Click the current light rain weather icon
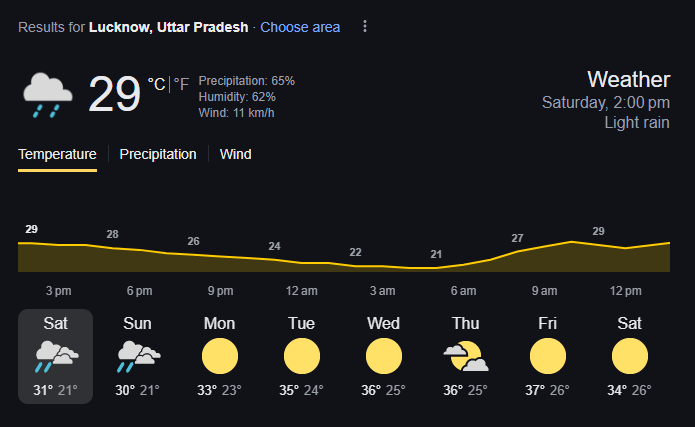This screenshot has height=427, width=695. (x=47, y=94)
